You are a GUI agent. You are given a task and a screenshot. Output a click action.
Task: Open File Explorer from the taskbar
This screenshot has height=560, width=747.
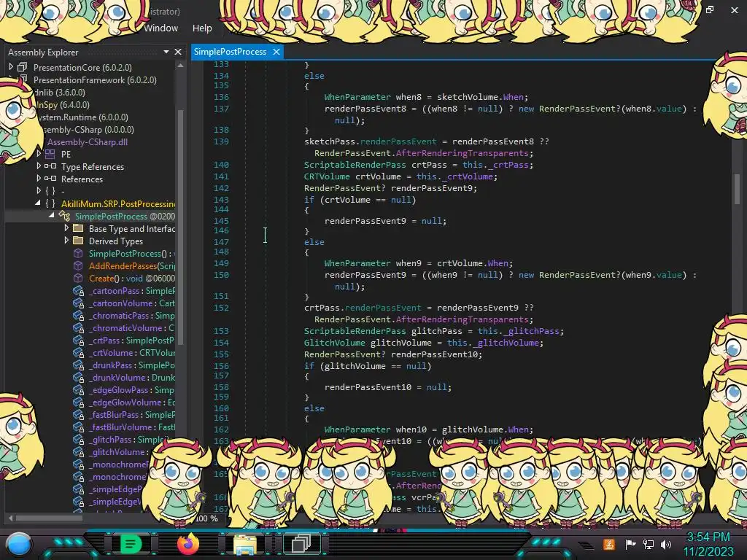[x=245, y=544]
